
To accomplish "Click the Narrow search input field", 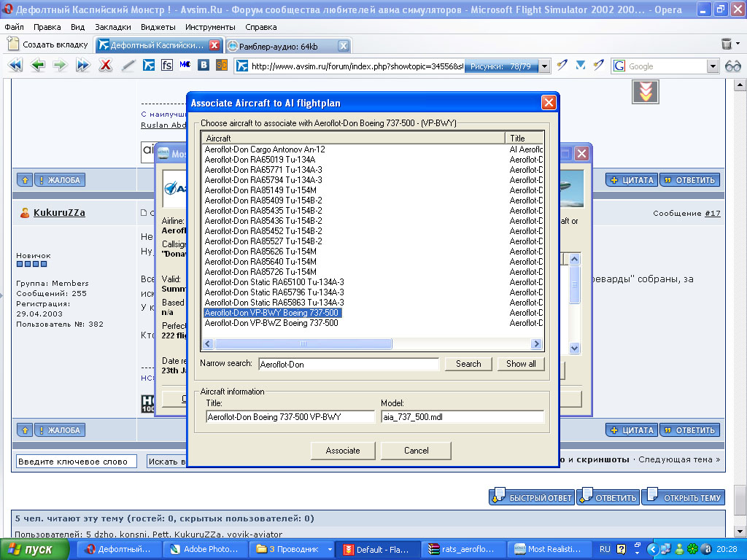I will click(x=348, y=365).
